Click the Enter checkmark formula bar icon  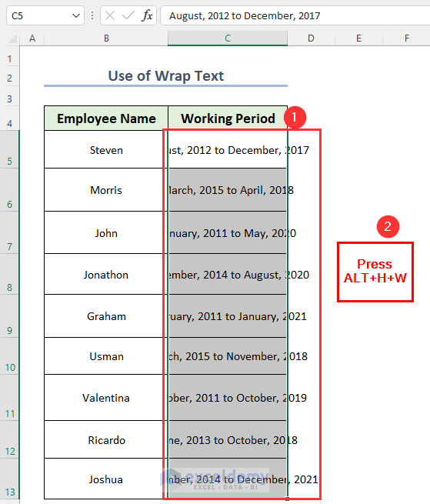[x=128, y=15]
